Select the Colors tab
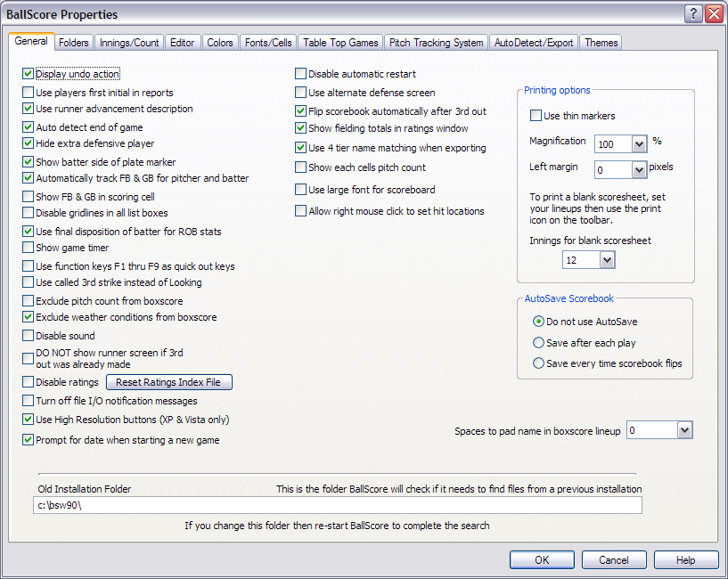 click(x=219, y=43)
